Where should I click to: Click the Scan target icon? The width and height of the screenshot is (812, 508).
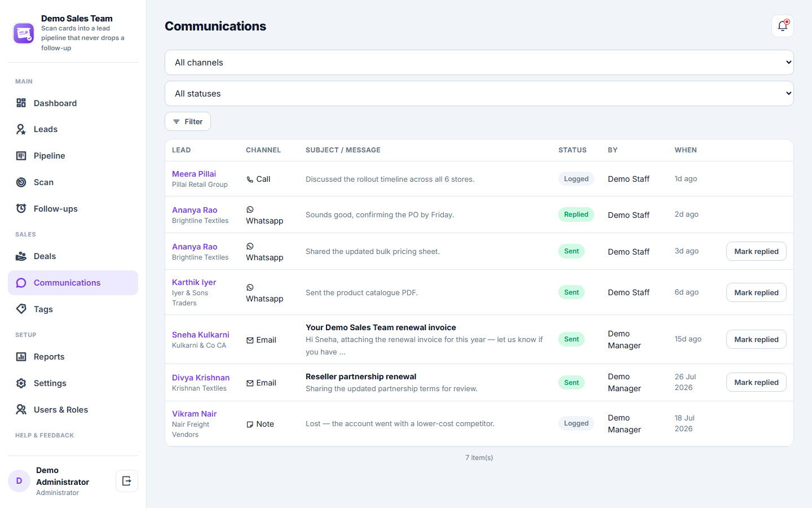(21, 182)
